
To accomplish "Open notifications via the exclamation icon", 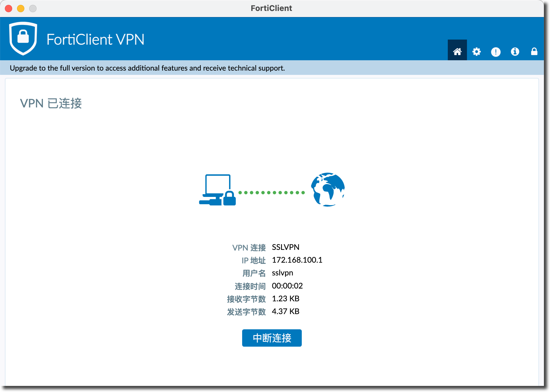I will pyautogui.click(x=496, y=52).
